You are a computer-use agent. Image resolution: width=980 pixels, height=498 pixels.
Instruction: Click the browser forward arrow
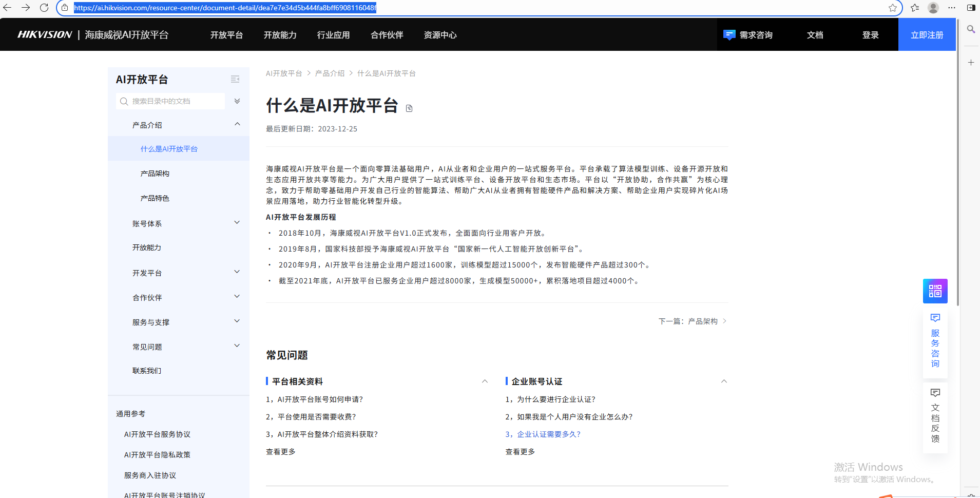click(26, 8)
